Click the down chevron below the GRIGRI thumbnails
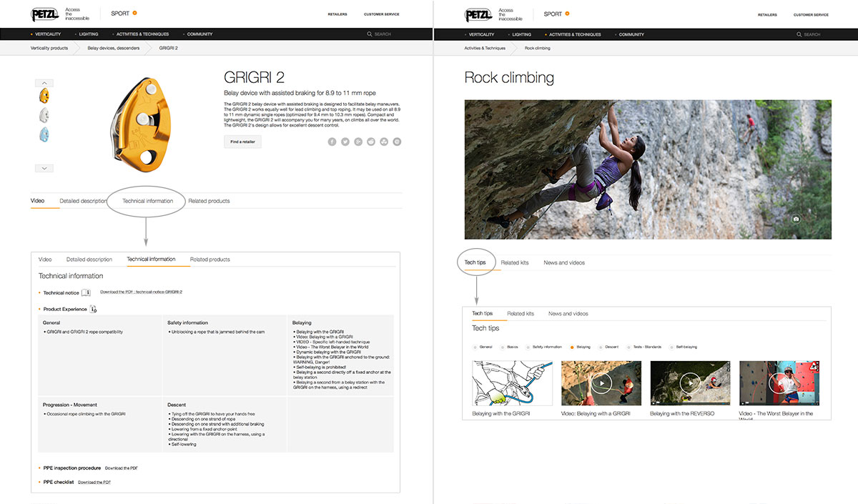The height and width of the screenshot is (504, 858). tap(44, 168)
